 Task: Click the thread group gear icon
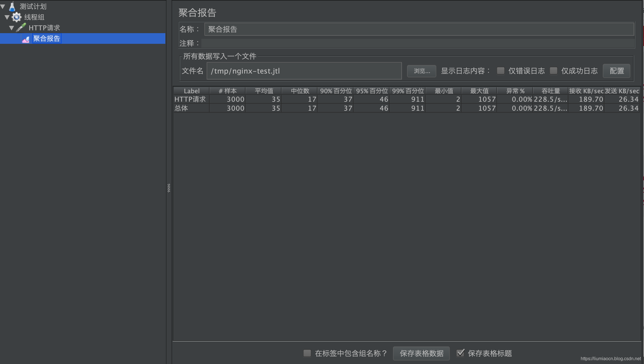coord(17,17)
